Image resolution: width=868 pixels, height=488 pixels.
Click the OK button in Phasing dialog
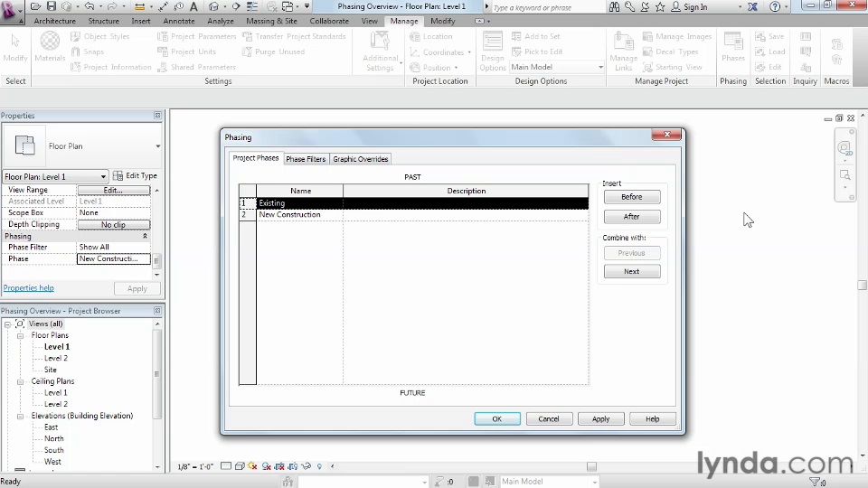(497, 418)
